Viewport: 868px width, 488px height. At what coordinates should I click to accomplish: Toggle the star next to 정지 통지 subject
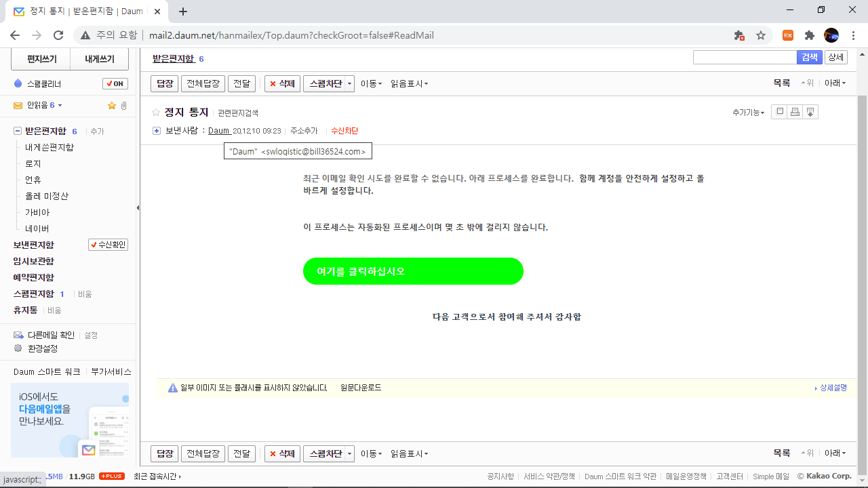point(156,113)
